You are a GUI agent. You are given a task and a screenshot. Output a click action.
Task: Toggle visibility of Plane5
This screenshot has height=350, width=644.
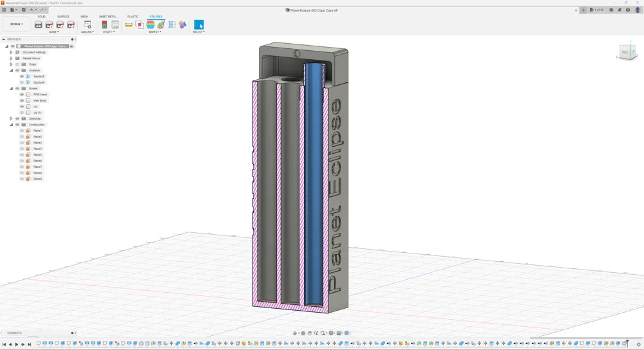(x=22, y=154)
